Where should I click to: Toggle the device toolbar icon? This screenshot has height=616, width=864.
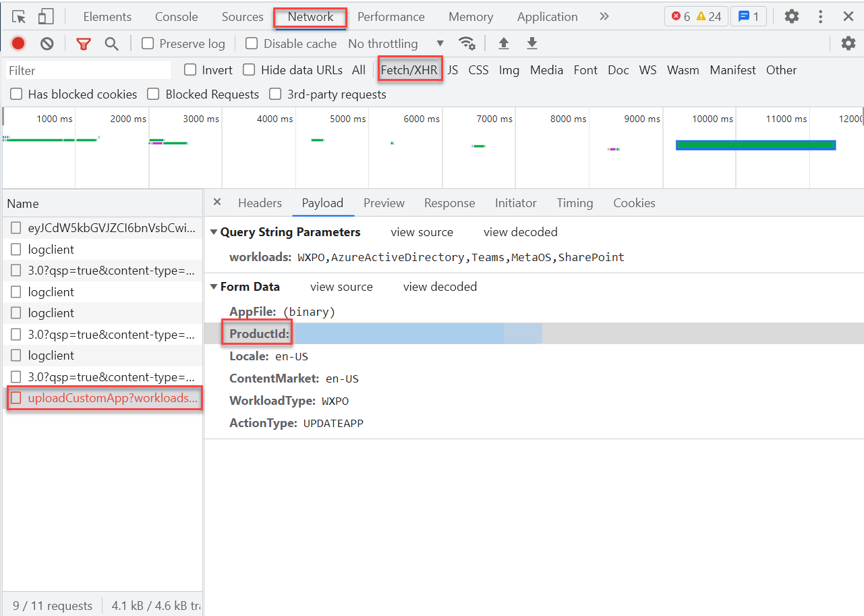point(46,17)
